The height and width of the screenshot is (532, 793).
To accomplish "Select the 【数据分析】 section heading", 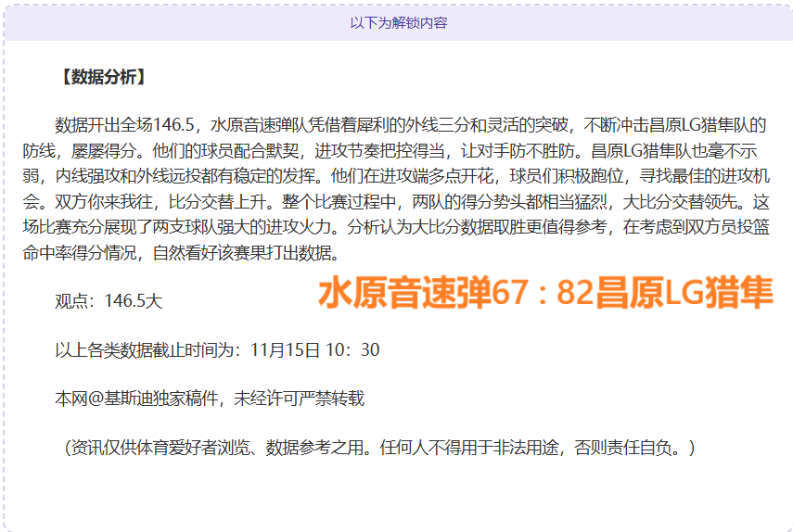I will coord(101,78).
